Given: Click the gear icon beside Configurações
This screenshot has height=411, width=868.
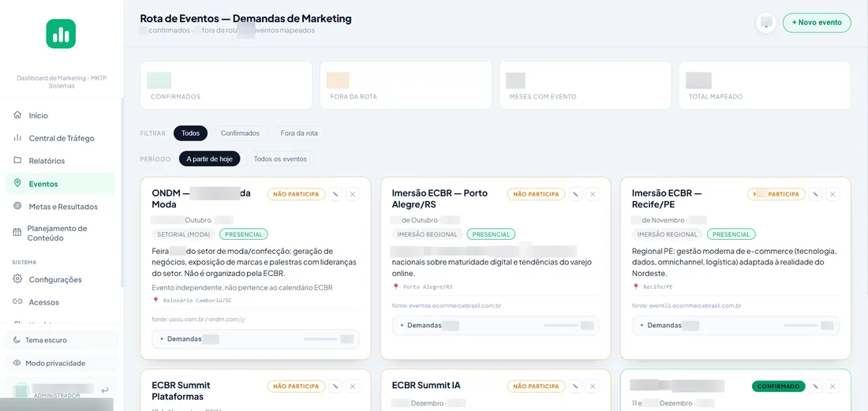Looking at the screenshot, I should click(x=17, y=278).
